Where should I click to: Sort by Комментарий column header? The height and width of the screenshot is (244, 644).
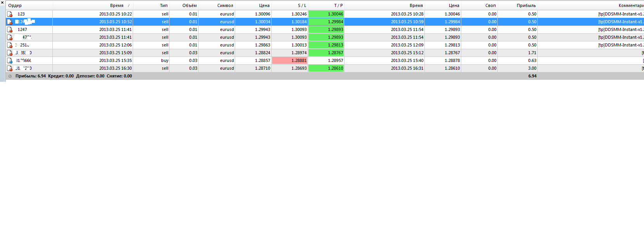pyautogui.click(x=631, y=5)
